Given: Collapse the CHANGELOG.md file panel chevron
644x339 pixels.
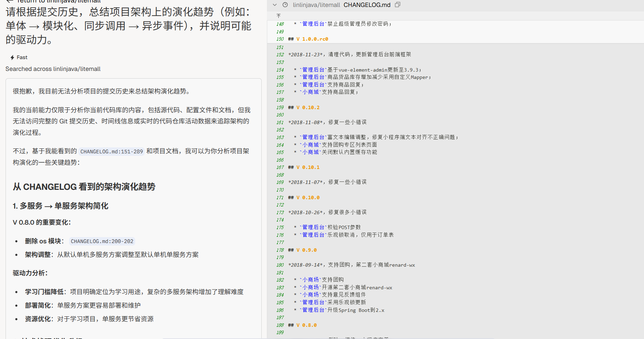Looking at the screenshot, I should [x=275, y=5].
